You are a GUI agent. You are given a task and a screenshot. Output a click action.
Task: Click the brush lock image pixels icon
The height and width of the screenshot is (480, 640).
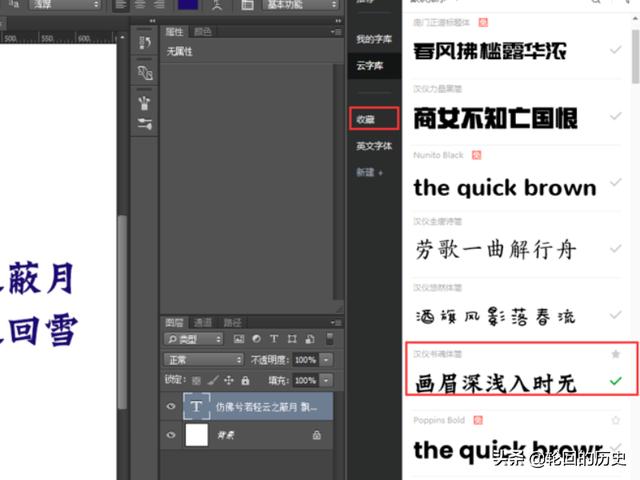(x=213, y=381)
